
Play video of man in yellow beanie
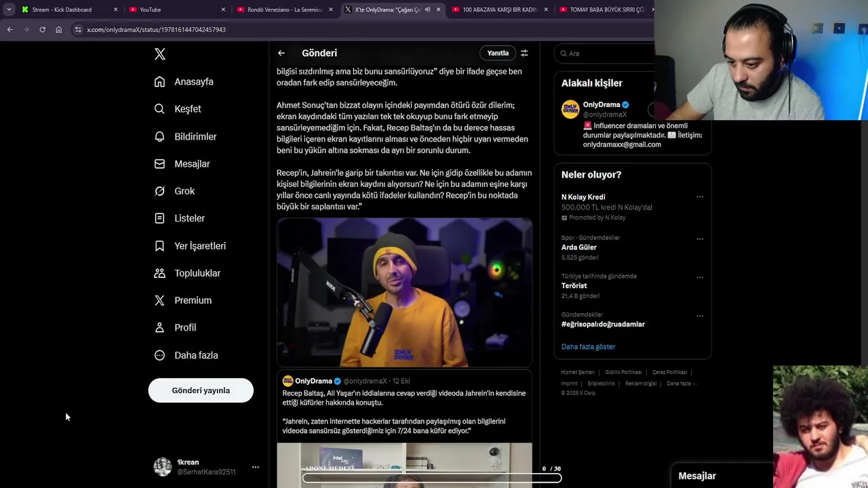[404, 292]
